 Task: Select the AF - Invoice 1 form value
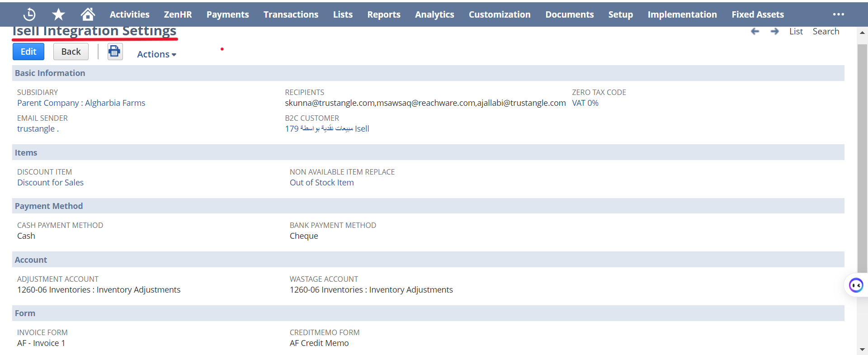pos(41,343)
